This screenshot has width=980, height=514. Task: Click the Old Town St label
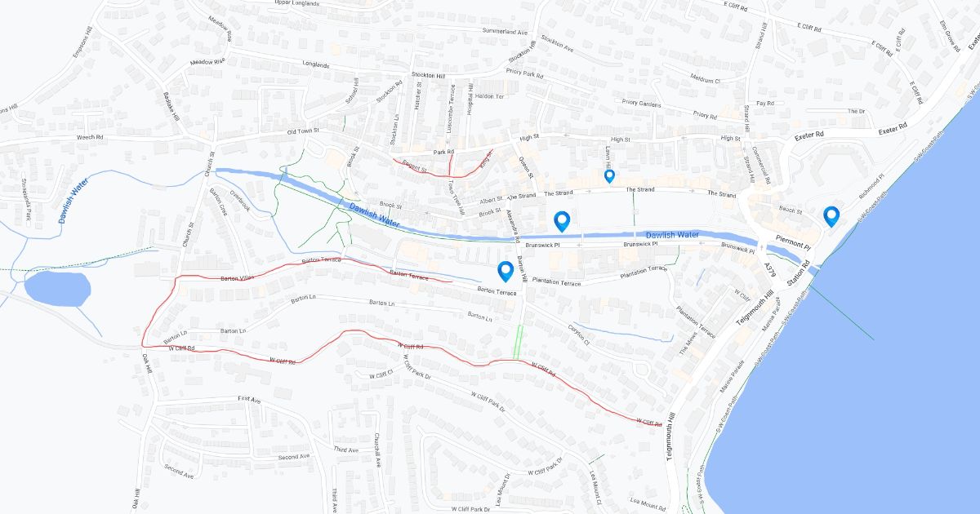302,131
